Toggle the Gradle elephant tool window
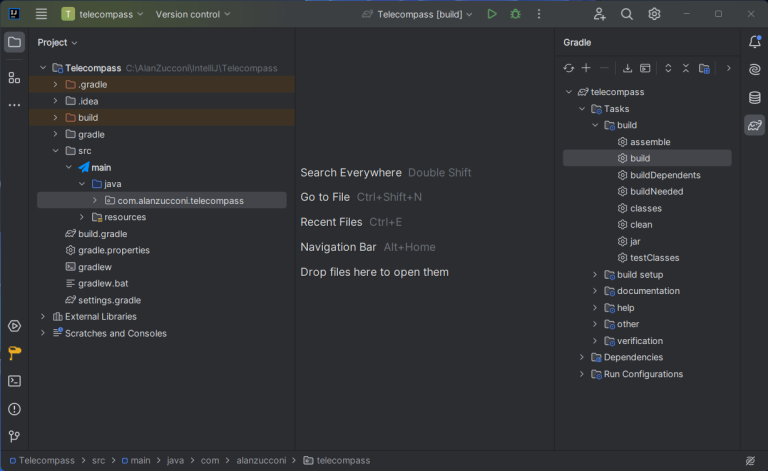Screen dimensions: 768x471 (x=755, y=125)
